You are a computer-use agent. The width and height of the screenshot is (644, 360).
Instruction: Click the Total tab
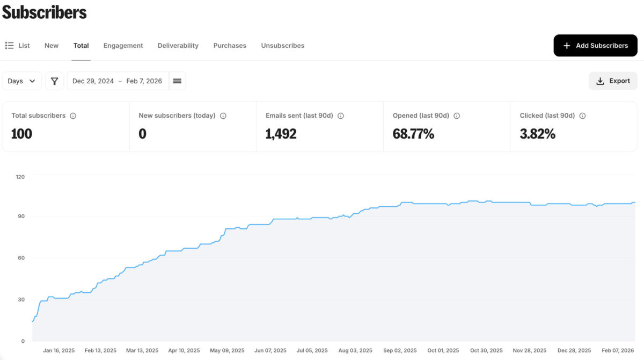[81, 46]
